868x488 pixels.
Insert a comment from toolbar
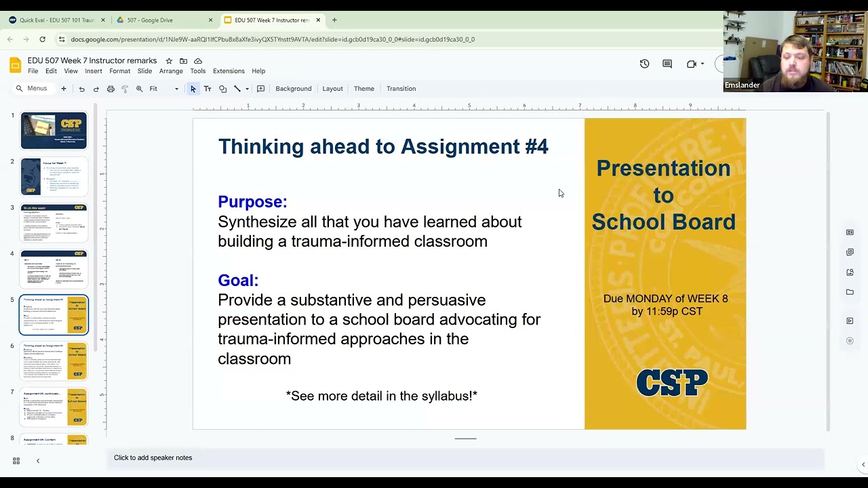(260, 89)
